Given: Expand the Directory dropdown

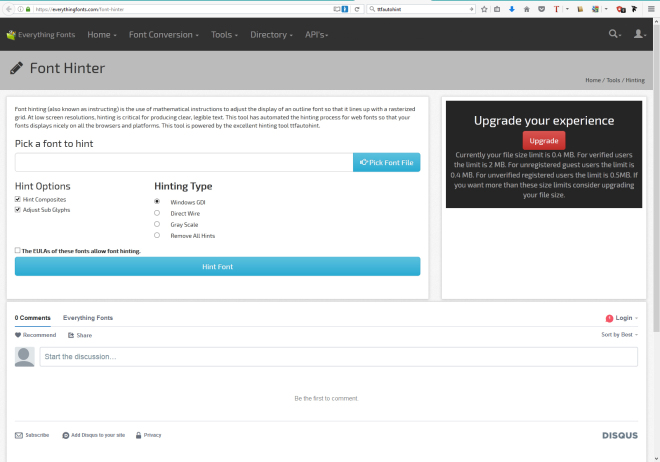Looking at the screenshot, I should coord(271,35).
